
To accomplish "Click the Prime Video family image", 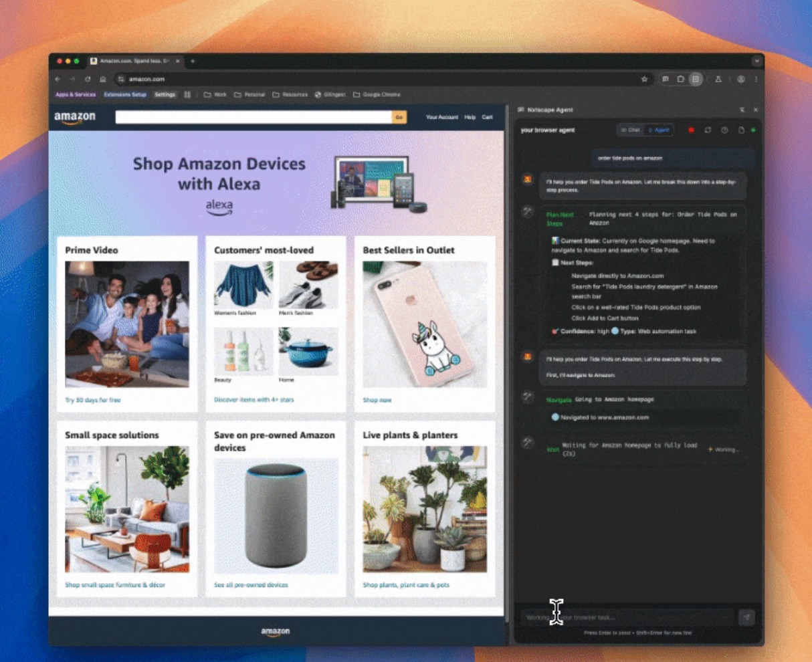I will pyautogui.click(x=127, y=324).
